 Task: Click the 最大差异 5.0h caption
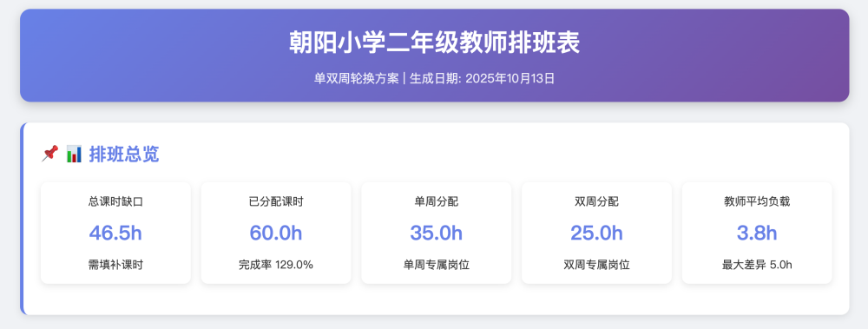[x=757, y=265]
